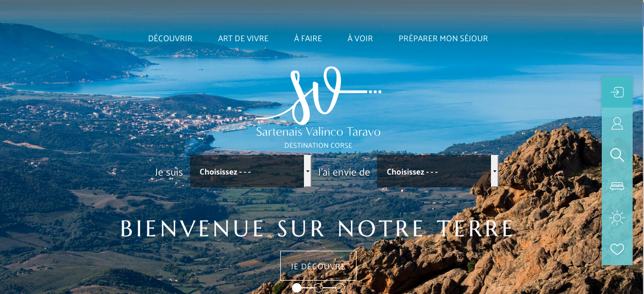This screenshot has width=644, height=294.
Task: Open PRÉPARER MON SÉJOUR menu
Action: [x=443, y=39]
